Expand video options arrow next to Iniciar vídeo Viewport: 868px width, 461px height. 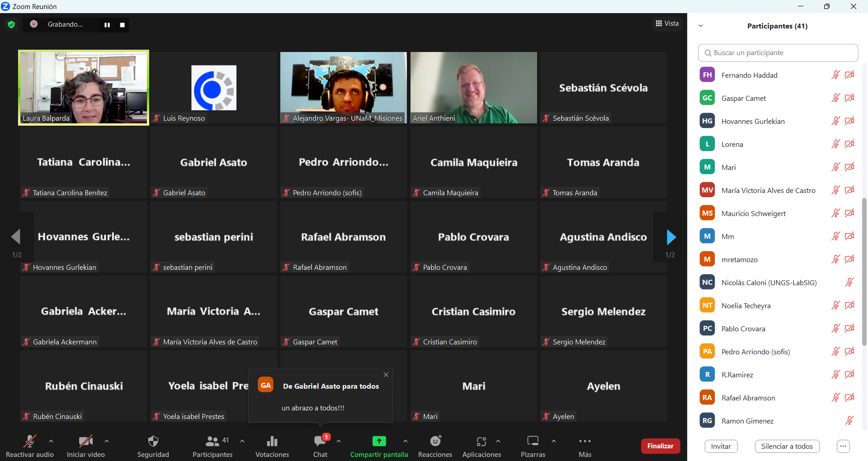[x=107, y=441]
